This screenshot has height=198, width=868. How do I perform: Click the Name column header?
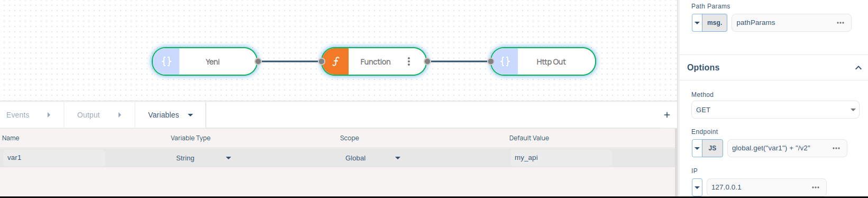point(11,138)
